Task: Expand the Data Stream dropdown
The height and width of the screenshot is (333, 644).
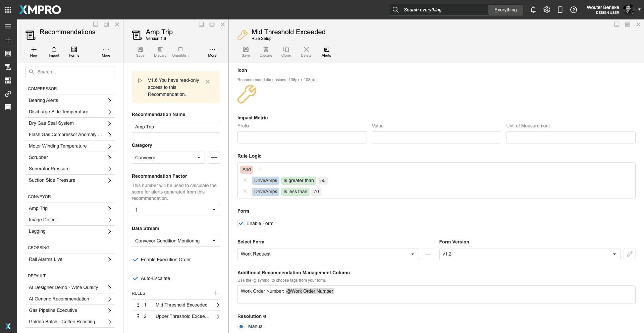Action: (x=176, y=241)
